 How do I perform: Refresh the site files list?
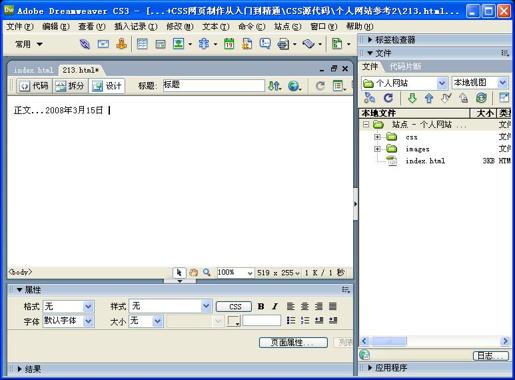tap(388, 98)
